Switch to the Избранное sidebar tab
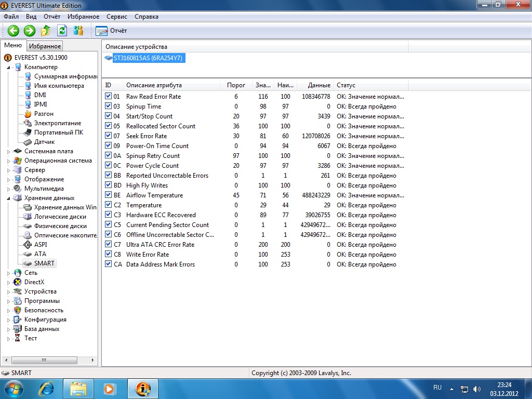The width and height of the screenshot is (532, 399). [45, 46]
